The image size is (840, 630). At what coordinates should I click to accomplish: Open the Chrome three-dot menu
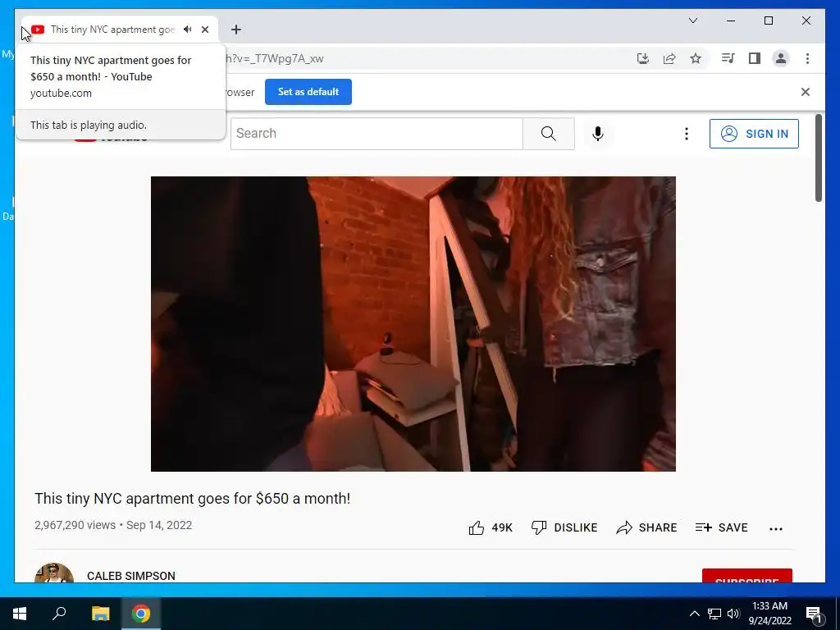[807, 58]
